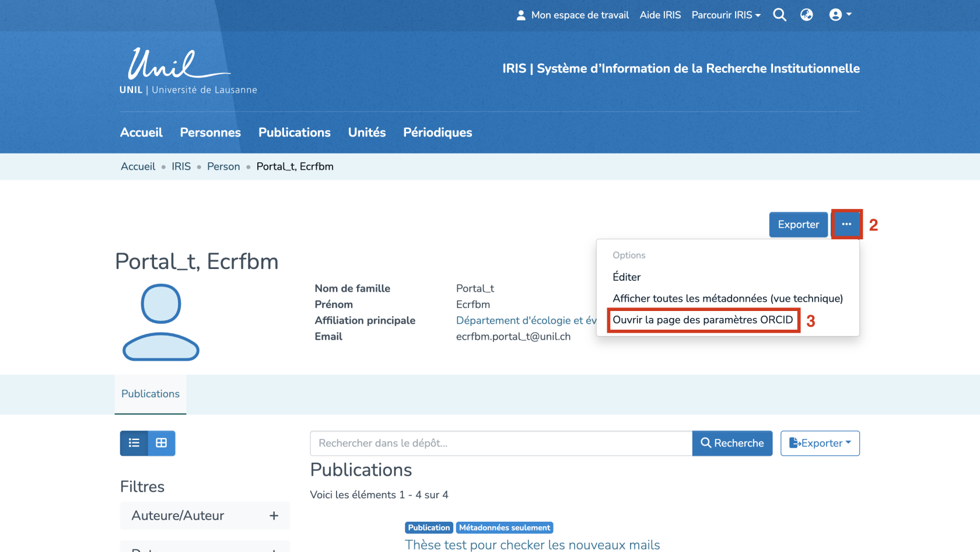Open the user account avatar menu
This screenshot has height=552, width=980.
point(839,15)
